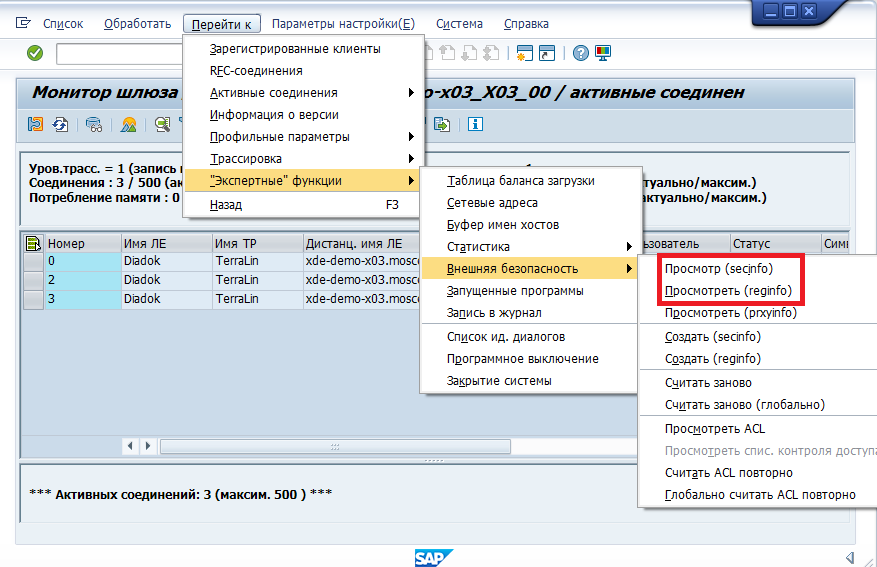Image resolution: width=877 pixels, height=567 pixels.
Task: Choose Просмотр (secinfo) menu entry
Action: click(x=719, y=269)
